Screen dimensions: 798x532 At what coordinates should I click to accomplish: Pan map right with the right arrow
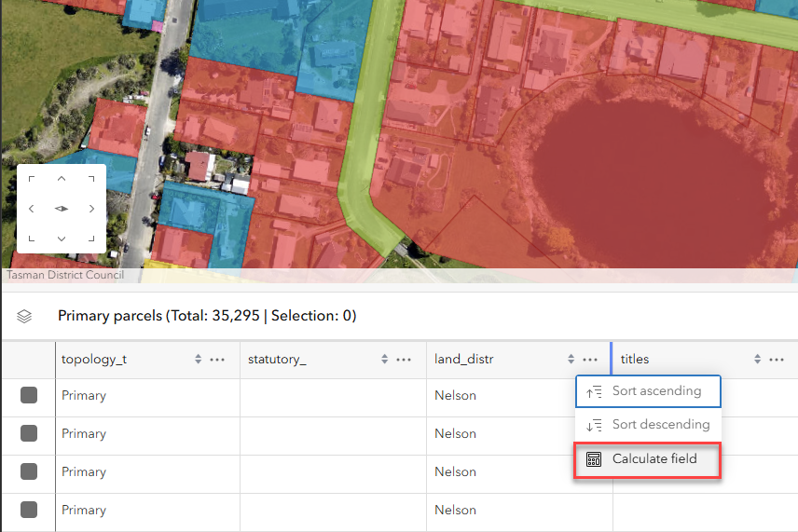tap(91, 209)
